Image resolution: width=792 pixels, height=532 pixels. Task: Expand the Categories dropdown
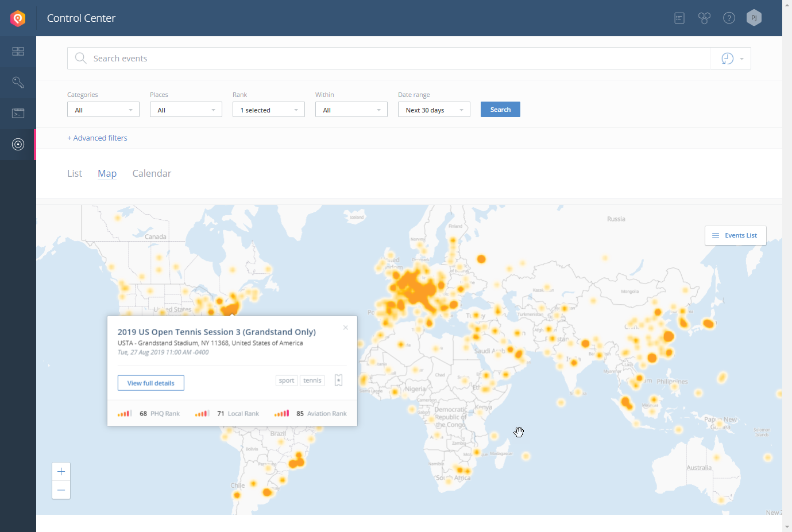[103, 110]
